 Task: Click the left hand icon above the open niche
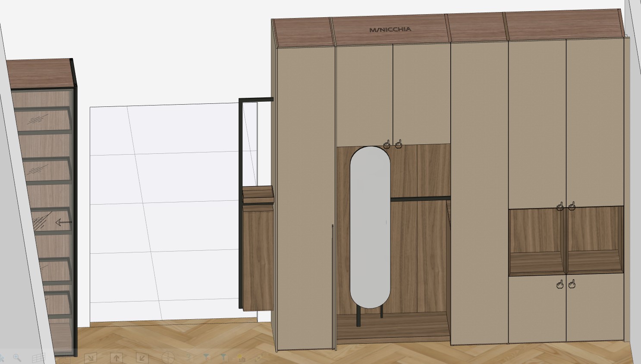pos(560,206)
